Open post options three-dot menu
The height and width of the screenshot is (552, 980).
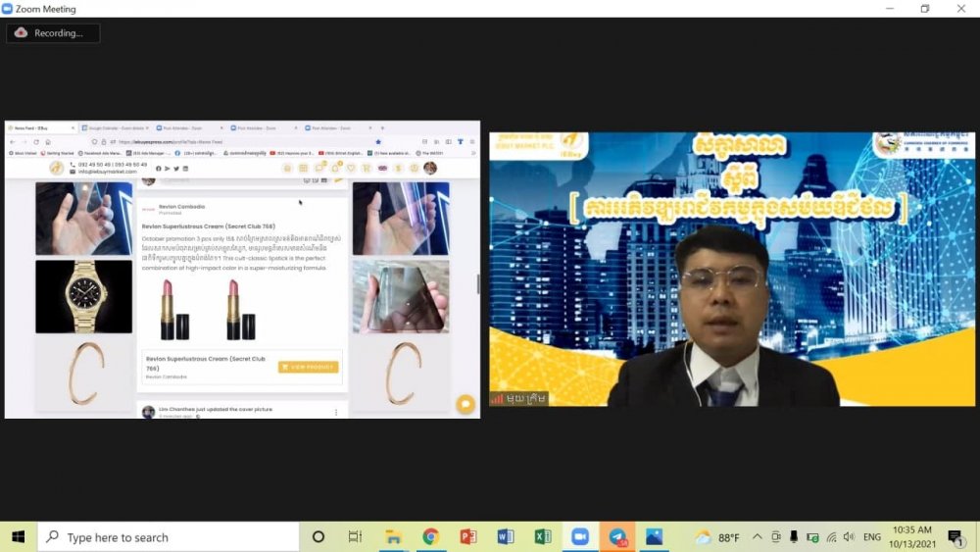click(336, 412)
